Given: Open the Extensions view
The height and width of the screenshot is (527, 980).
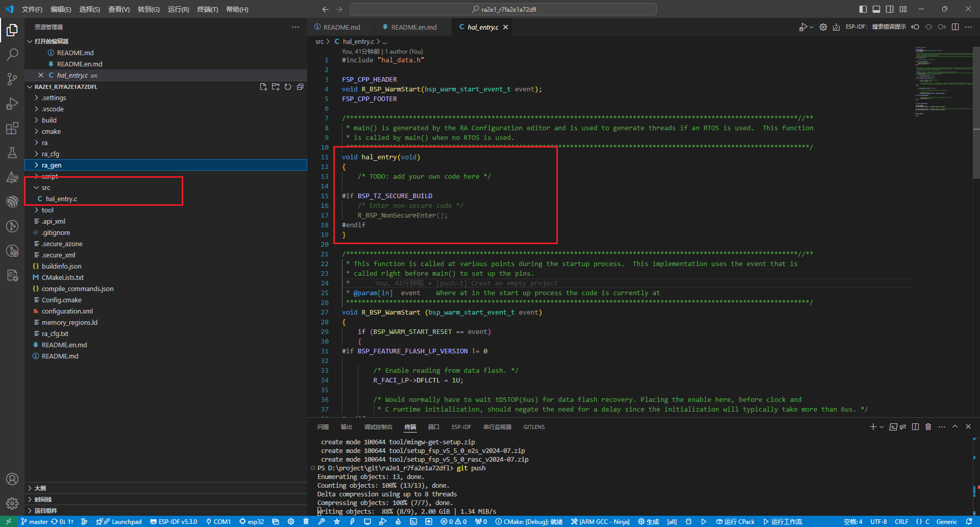Looking at the screenshot, I should [12, 128].
